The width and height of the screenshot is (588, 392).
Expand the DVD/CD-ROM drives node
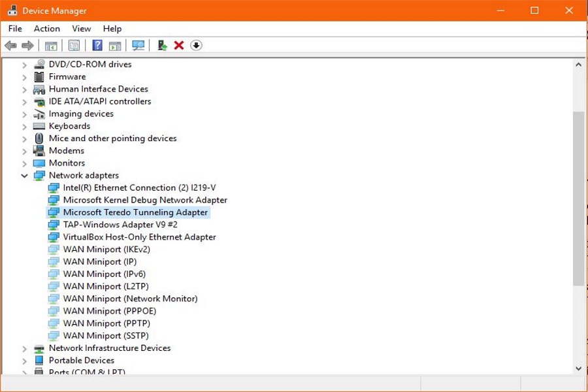[x=24, y=65]
